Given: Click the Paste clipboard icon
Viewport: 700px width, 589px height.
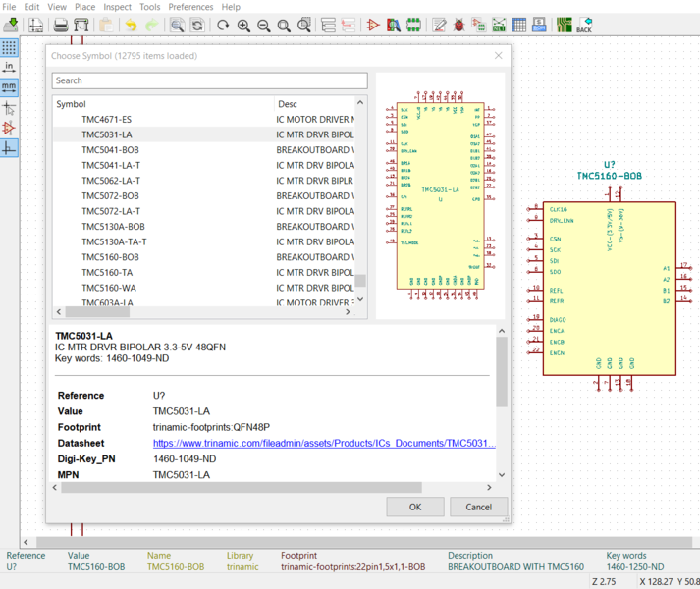Looking at the screenshot, I should (x=106, y=25).
